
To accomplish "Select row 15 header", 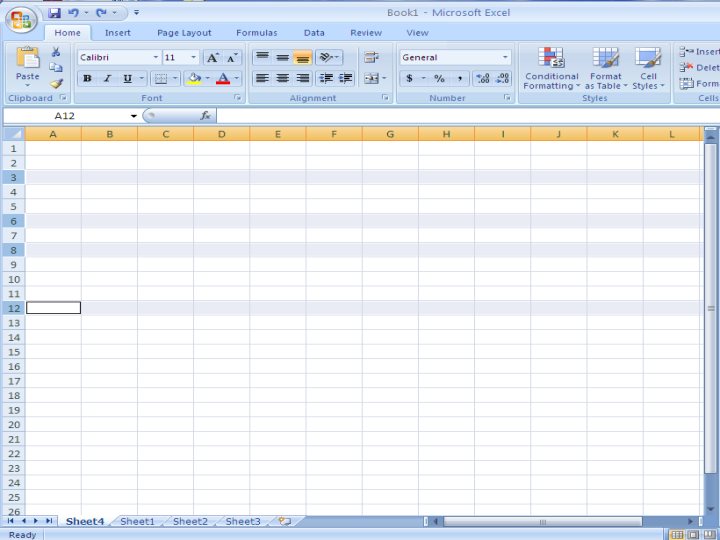I will click(x=14, y=352).
